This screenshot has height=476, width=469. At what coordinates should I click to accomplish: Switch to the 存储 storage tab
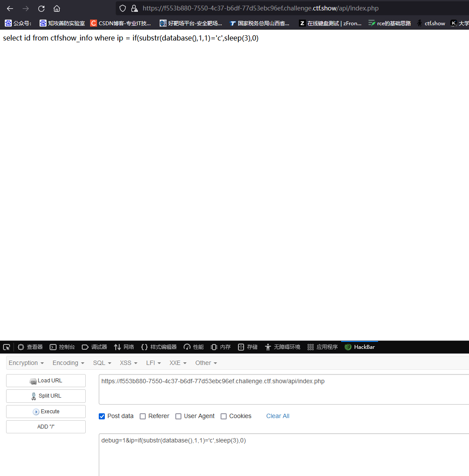[x=248, y=347]
